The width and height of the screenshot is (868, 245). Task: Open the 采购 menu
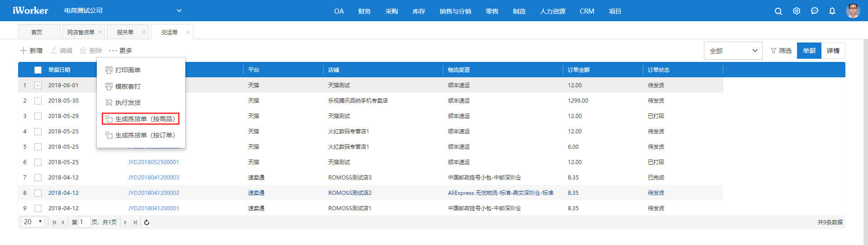coord(392,11)
